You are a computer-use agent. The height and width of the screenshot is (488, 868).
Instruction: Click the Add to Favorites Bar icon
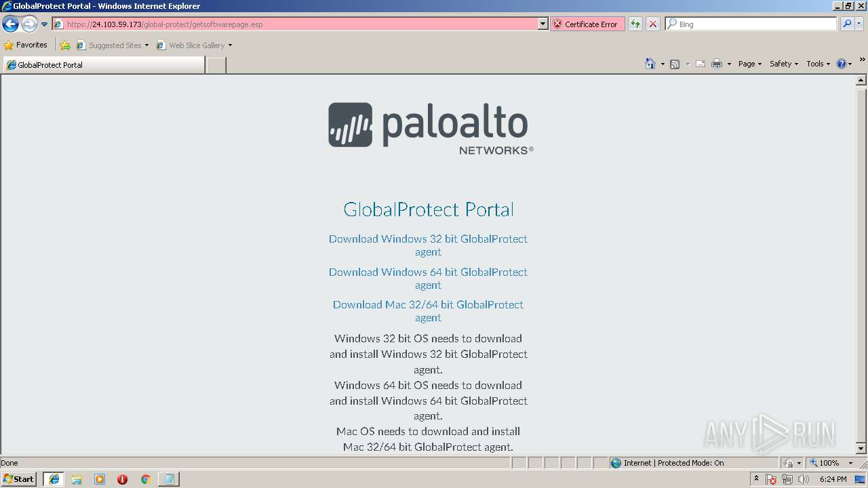click(x=65, y=45)
